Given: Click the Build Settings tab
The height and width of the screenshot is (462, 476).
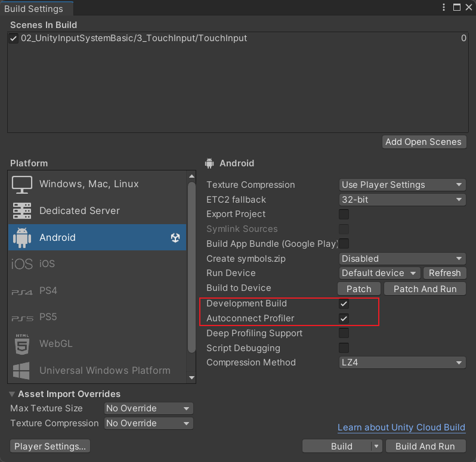Looking at the screenshot, I should point(33,9).
